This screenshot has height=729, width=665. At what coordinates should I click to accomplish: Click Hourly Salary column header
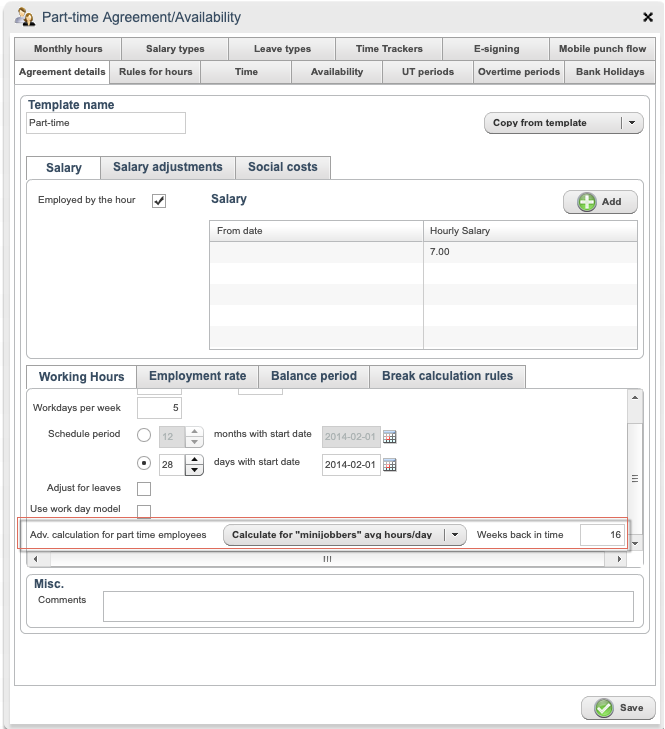(530, 231)
